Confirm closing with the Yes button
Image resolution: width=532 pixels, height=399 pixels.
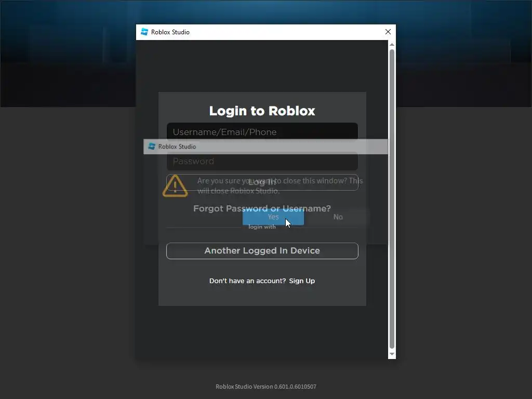click(273, 217)
